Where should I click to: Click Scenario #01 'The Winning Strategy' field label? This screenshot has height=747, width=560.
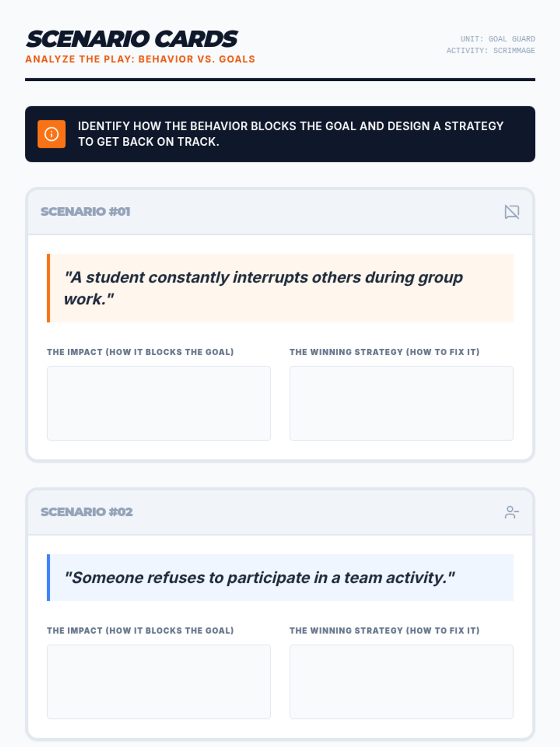(385, 352)
